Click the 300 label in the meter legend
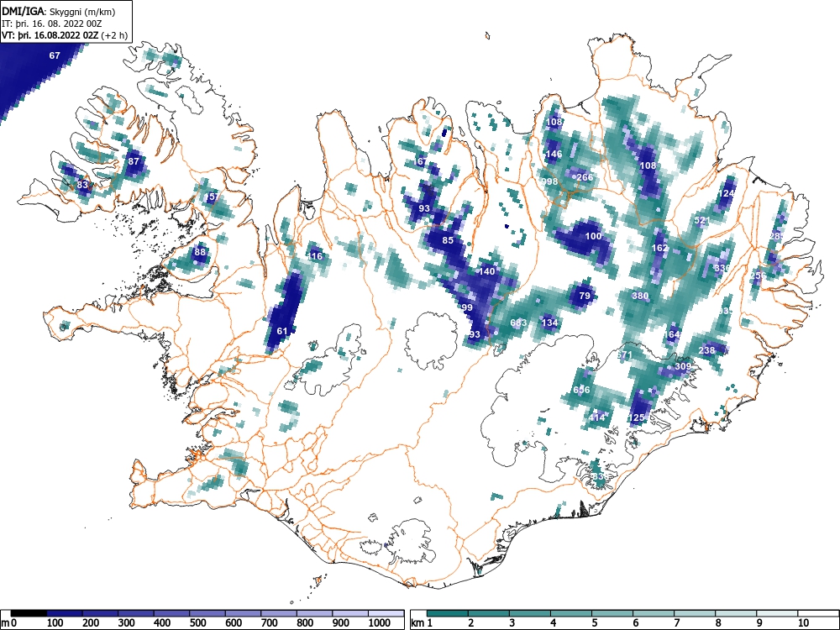The image size is (840, 630). tap(127, 623)
